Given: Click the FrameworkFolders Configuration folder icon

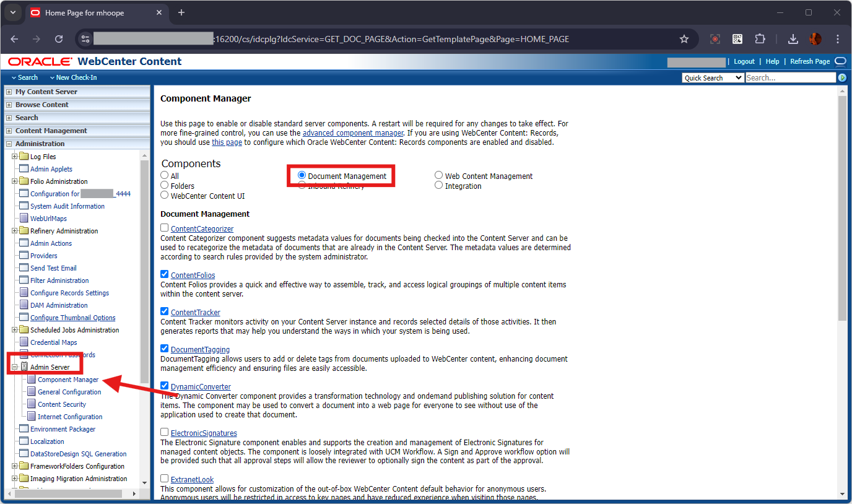Looking at the screenshot, I should tap(24, 466).
